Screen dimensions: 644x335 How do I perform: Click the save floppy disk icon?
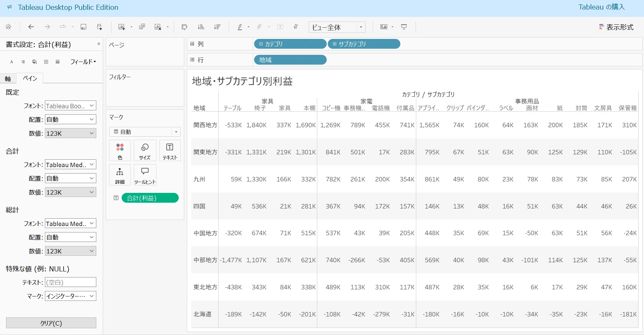coord(83,27)
